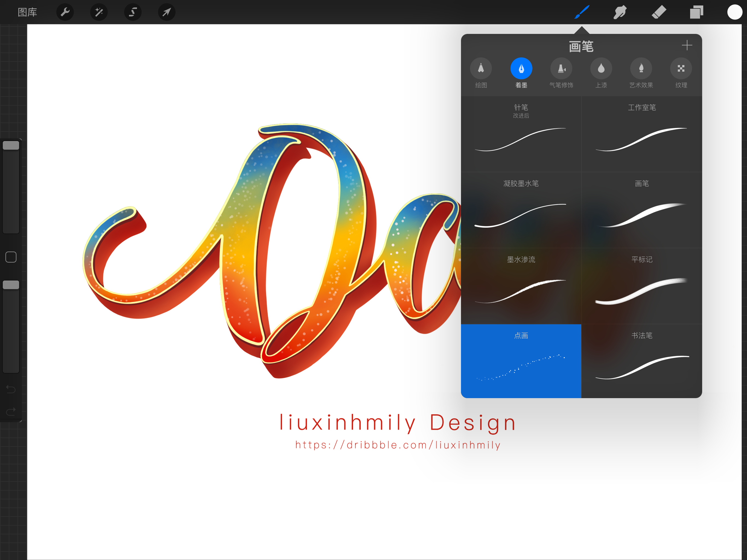
Task: Select the 墨水渗流 brush
Action: point(521,286)
